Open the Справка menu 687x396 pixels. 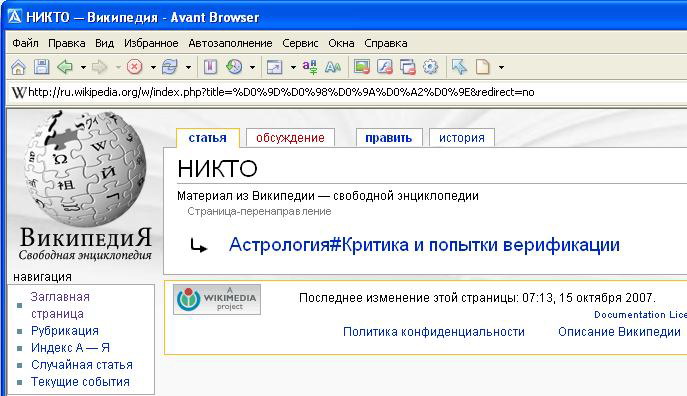386,43
